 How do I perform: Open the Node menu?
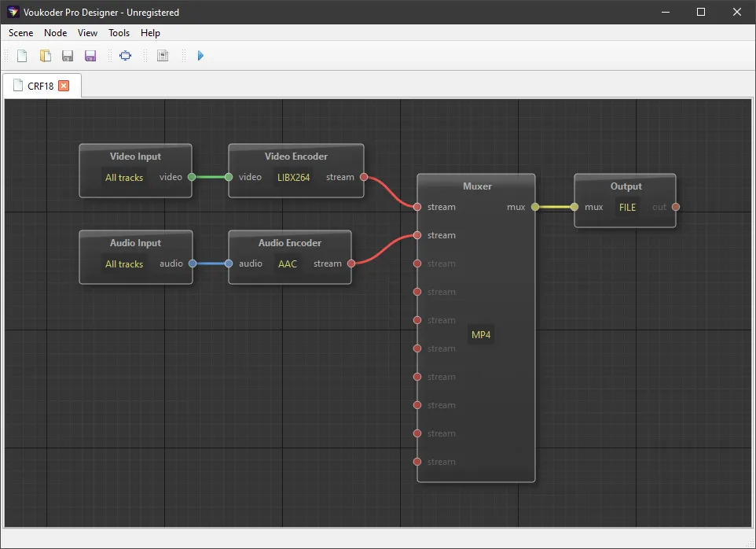pos(55,33)
